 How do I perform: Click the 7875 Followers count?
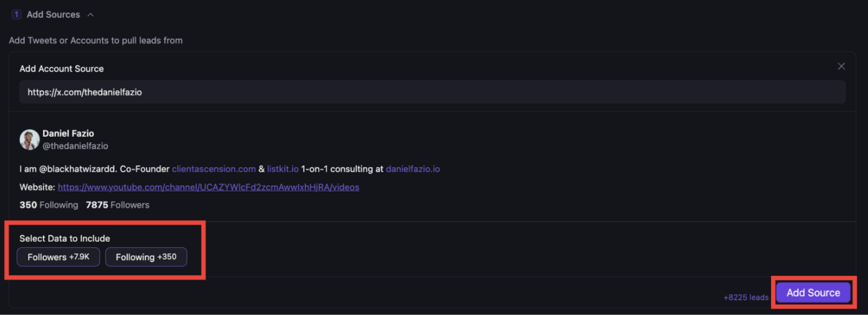[117, 205]
